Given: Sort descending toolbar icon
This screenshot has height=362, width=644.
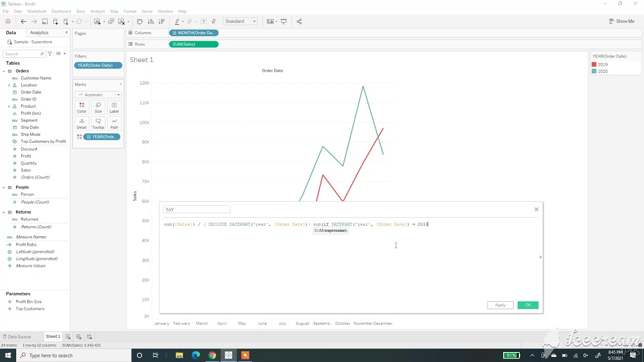Looking at the screenshot, I should (162, 22).
